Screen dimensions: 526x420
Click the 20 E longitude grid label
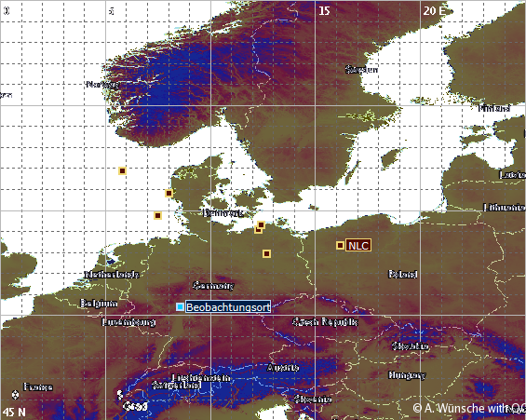coord(434,11)
